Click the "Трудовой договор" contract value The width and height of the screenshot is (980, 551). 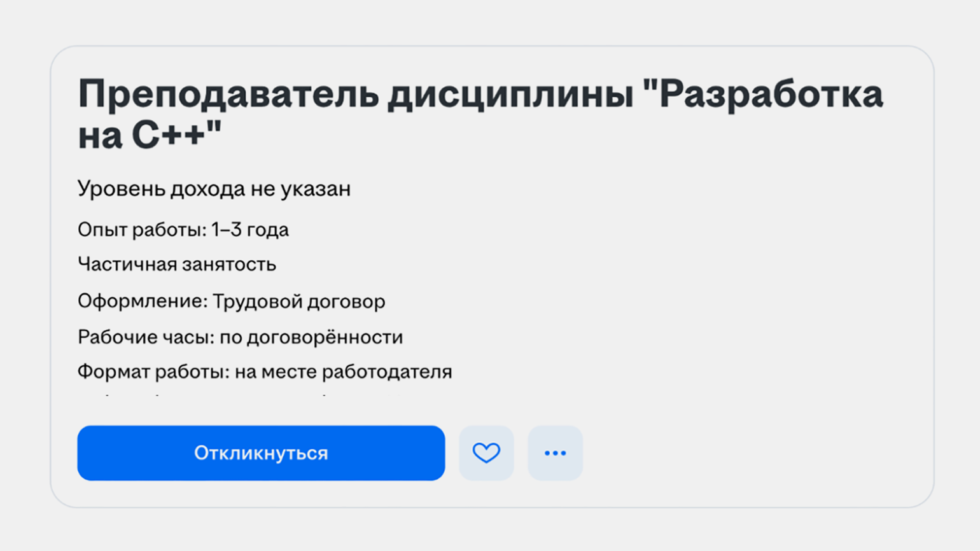pyautogui.click(x=298, y=301)
